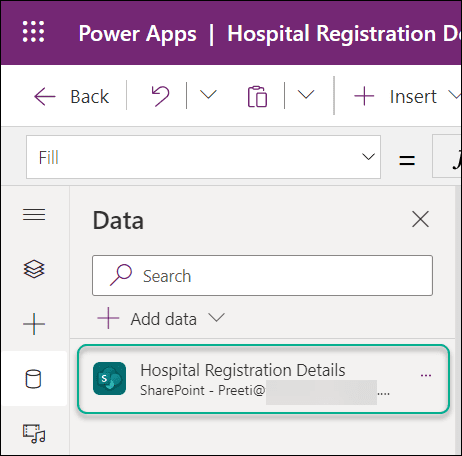Click the SharePoint data source icon
This screenshot has height=456, width=462.
(110, 379)
